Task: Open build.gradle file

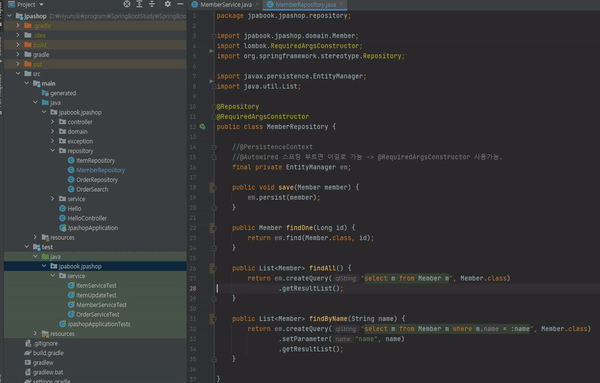Action: click(x=44, y=353)
